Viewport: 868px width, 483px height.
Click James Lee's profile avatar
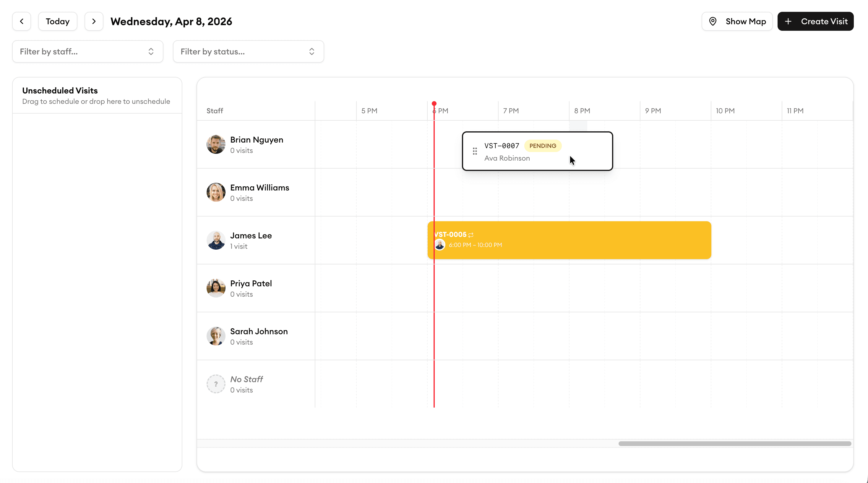[216, 240]
